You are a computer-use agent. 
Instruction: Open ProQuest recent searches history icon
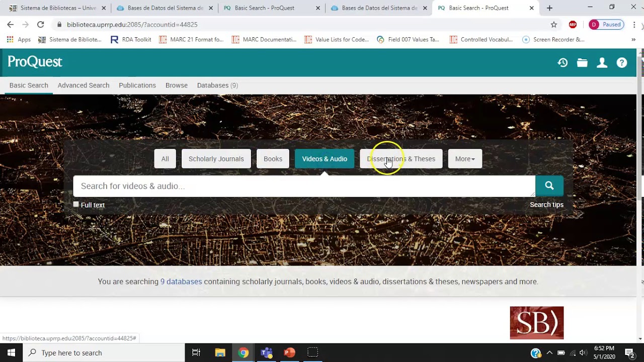[562, 63]
